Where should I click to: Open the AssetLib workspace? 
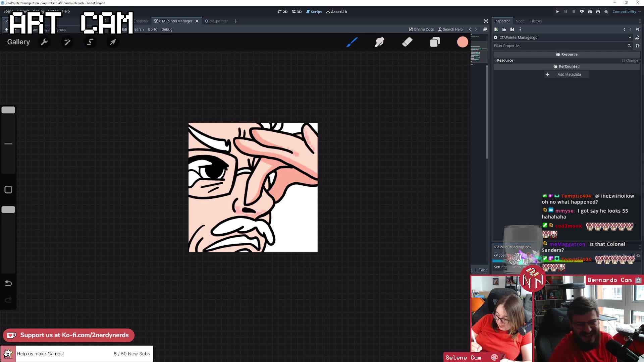(336, 12)
